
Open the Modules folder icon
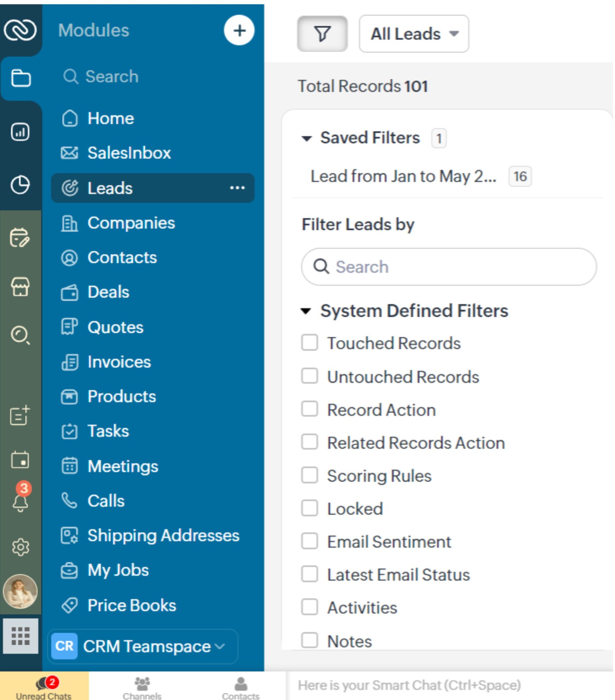tap(19, 78)
